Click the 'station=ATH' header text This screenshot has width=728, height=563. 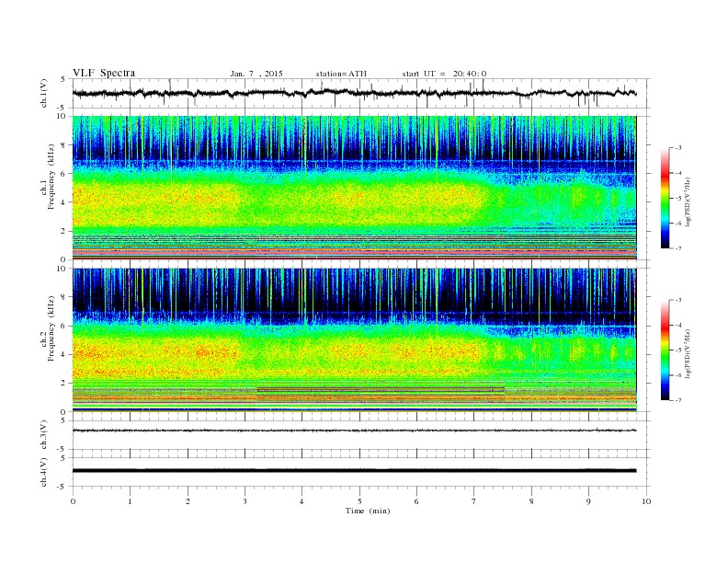[x=341, y=74]
